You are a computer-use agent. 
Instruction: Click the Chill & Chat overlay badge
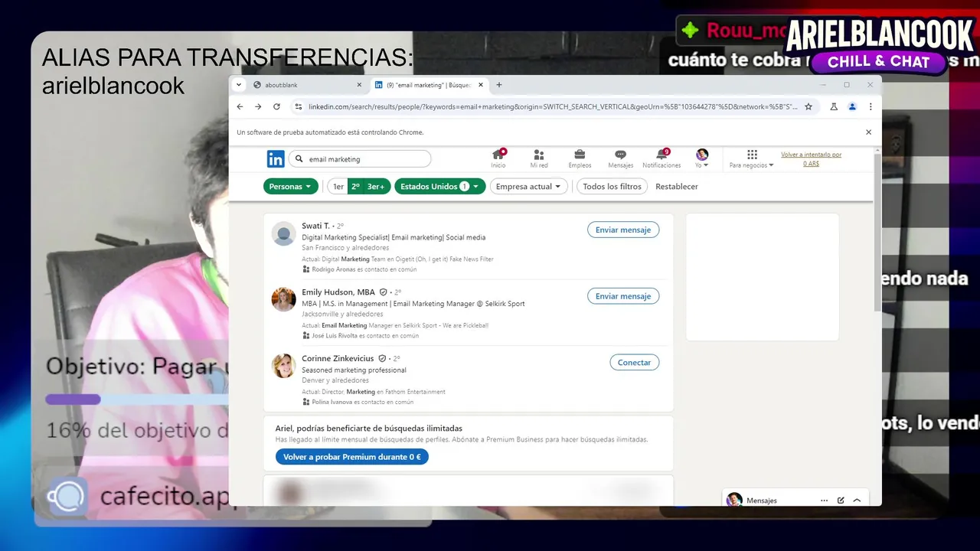tap(878, 61)
